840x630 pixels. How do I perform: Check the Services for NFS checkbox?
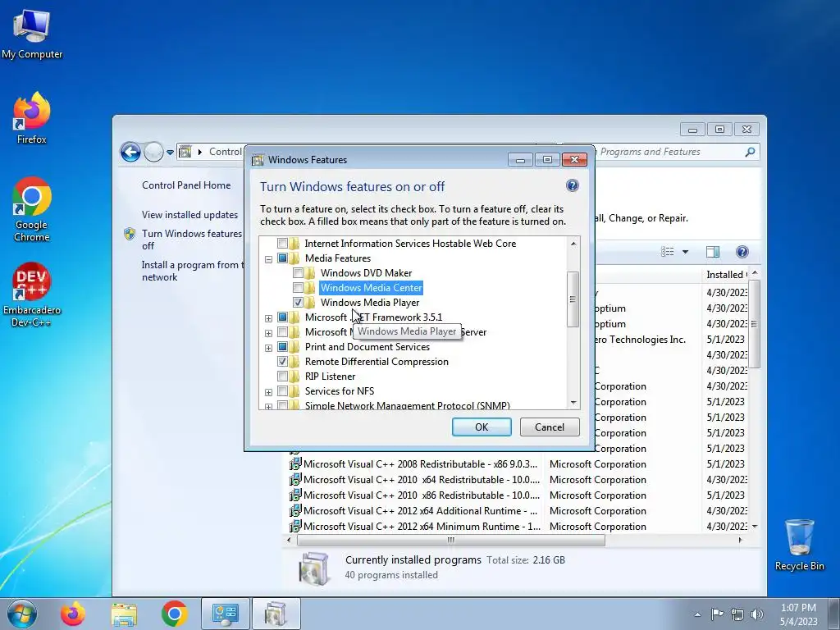[x=282, y=391]
